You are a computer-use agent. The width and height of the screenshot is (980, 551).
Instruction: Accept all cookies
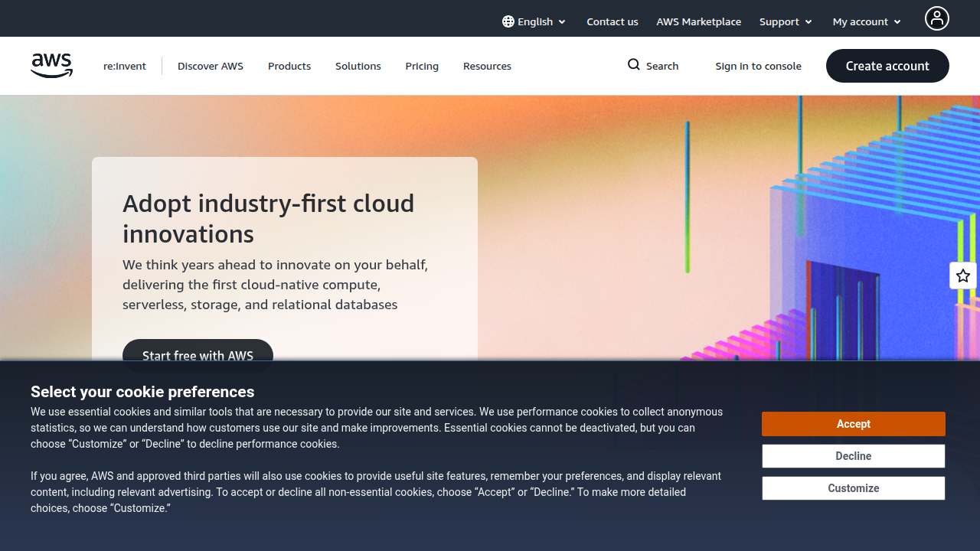coord(854,424)
